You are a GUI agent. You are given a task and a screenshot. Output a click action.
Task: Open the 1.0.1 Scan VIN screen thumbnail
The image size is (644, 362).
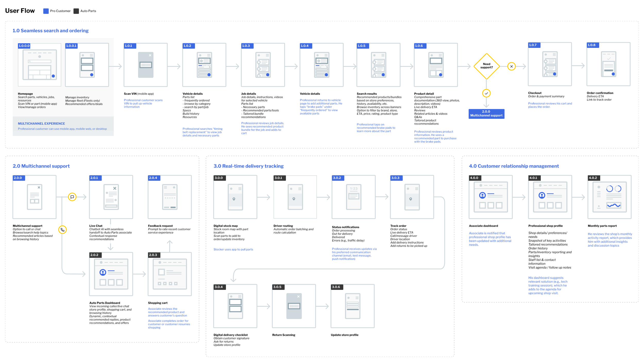146,65
